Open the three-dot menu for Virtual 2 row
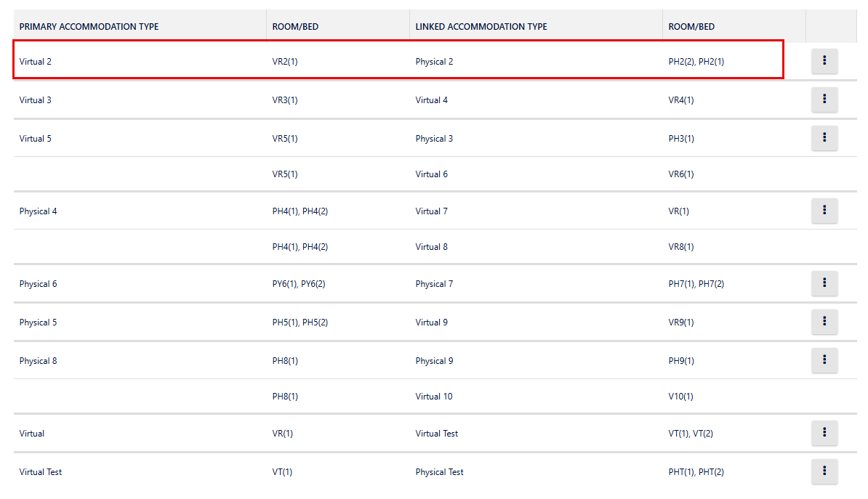This screenshot has height=499, width=868. pos(824,61)
